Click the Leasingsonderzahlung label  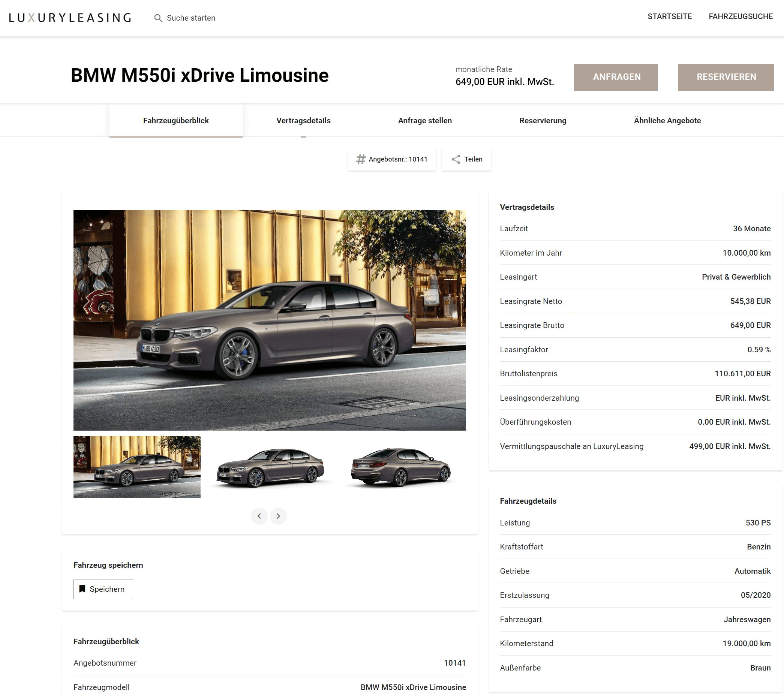point(539,398)
